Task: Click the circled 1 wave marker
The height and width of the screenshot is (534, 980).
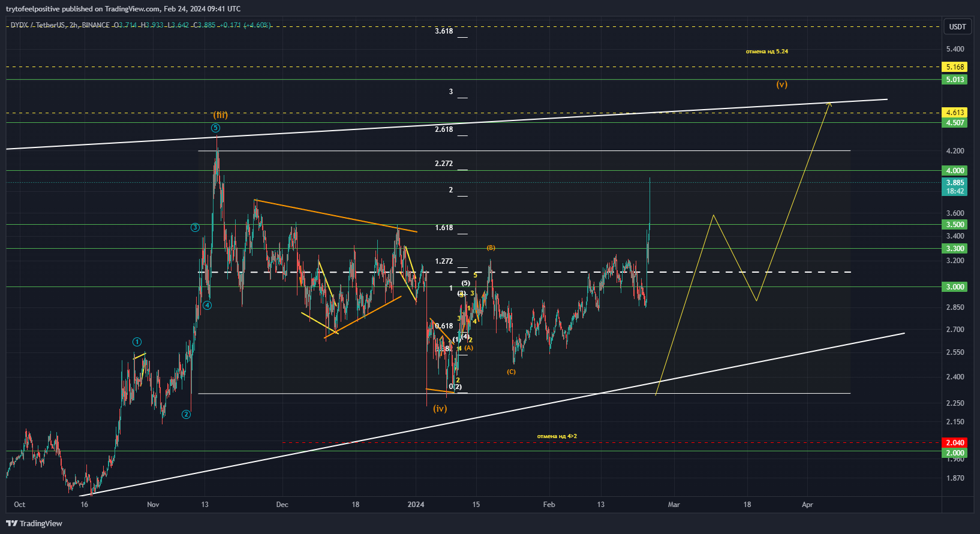Action: pyautogui.click(x=137, y=342)
